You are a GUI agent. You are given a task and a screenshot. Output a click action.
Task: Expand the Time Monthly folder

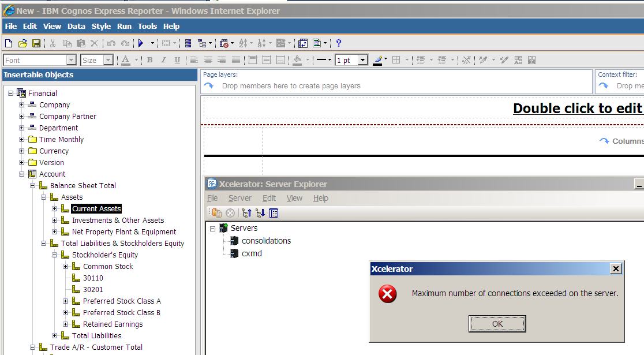click(x=22, y=139)
